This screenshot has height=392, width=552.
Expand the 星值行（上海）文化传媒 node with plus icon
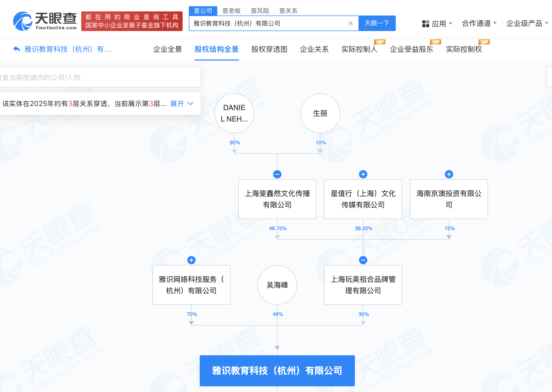[x=363, y=174]
